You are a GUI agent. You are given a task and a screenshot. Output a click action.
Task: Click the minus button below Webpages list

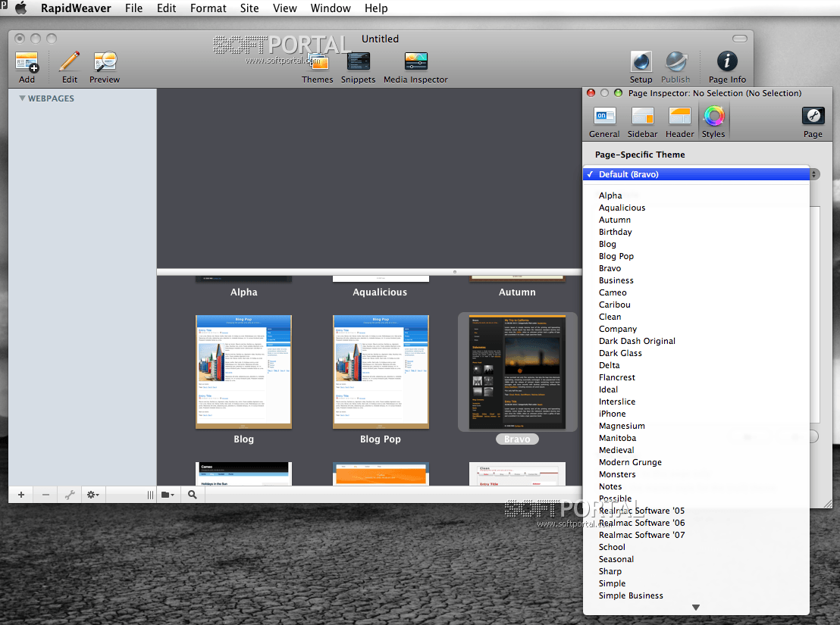45,495
